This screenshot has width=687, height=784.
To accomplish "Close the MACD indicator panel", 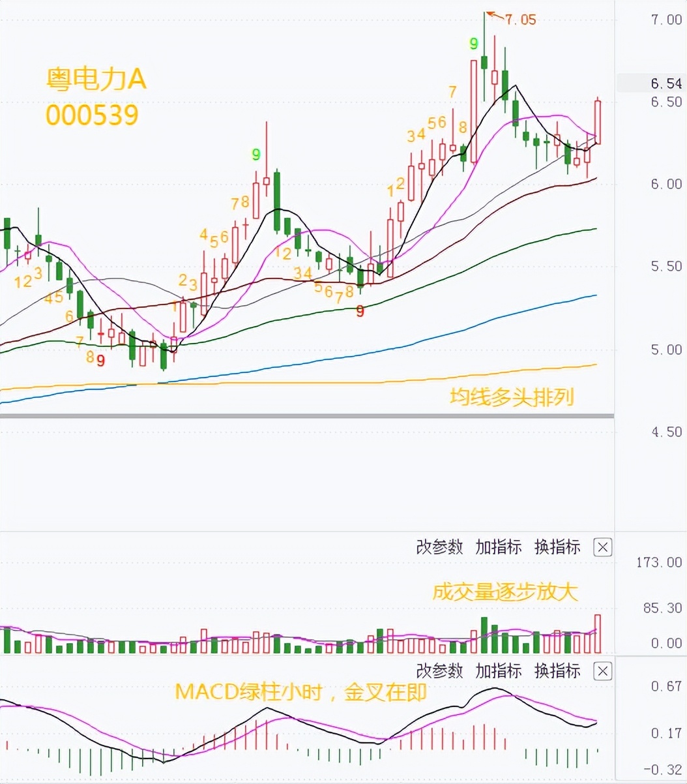I will [602, 671].
